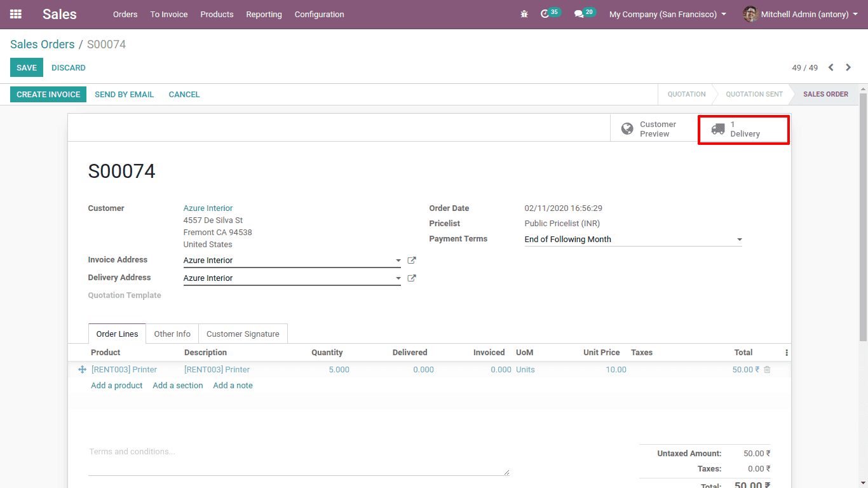Click Send by Email button
Image resolution: width=868 pixels, height=488 pixels.
point(125,94)
